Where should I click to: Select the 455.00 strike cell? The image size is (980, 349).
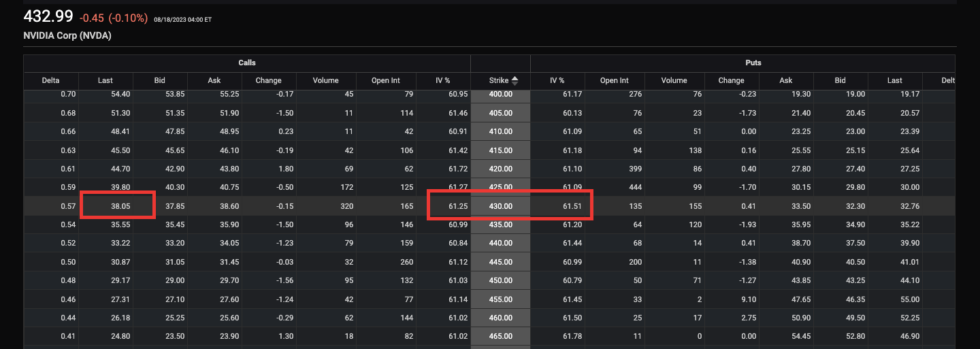tap(500, 299)
